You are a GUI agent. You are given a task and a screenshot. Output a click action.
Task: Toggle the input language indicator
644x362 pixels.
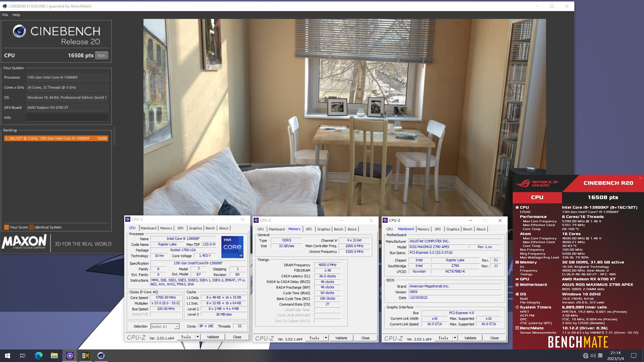[x=600, y=355]
